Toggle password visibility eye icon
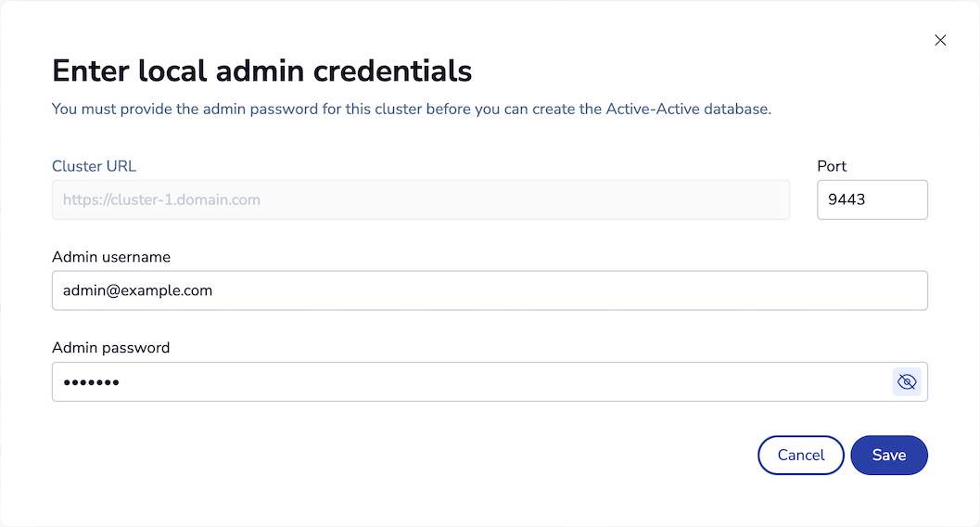980x527 pixels. 907,382
